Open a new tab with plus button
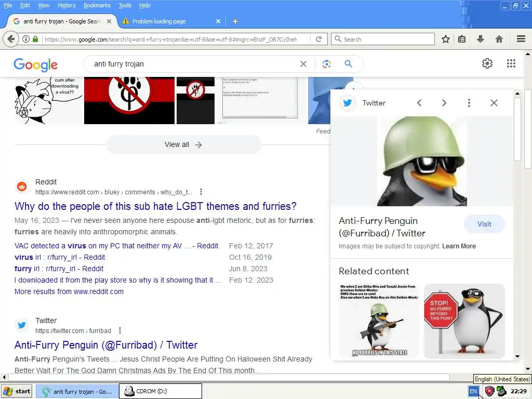 tap(235, 21)
